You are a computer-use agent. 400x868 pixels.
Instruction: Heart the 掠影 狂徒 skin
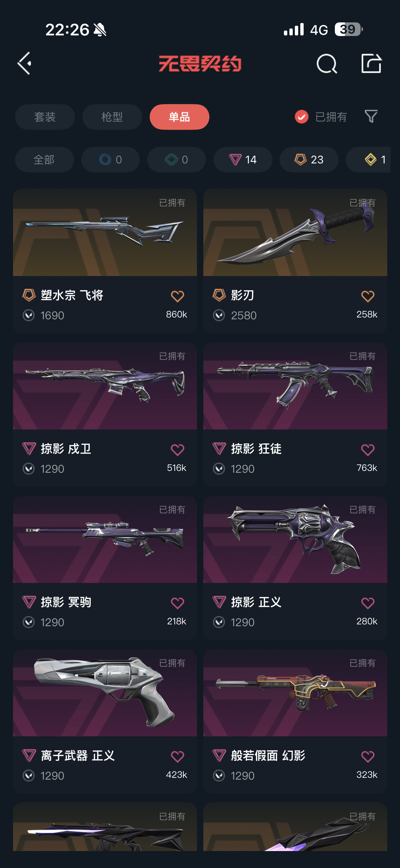point(367,449)
